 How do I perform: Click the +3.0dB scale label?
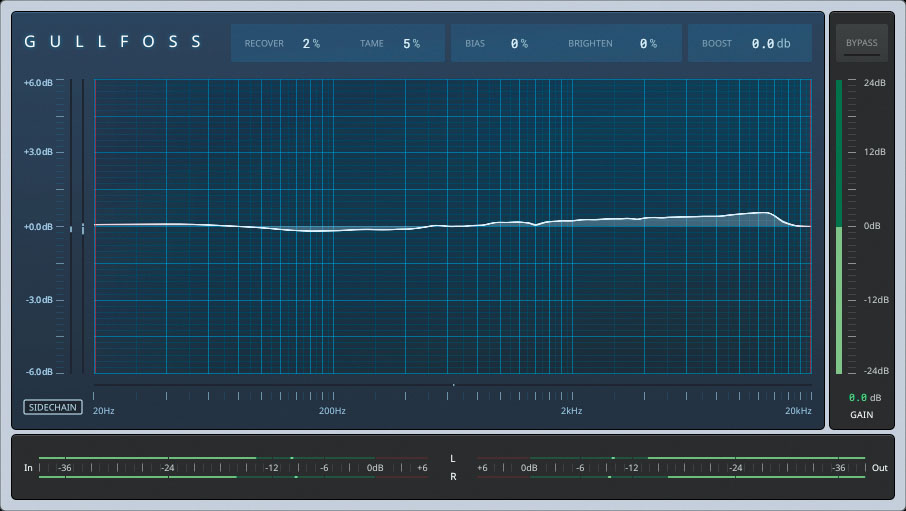pos(38,151)
